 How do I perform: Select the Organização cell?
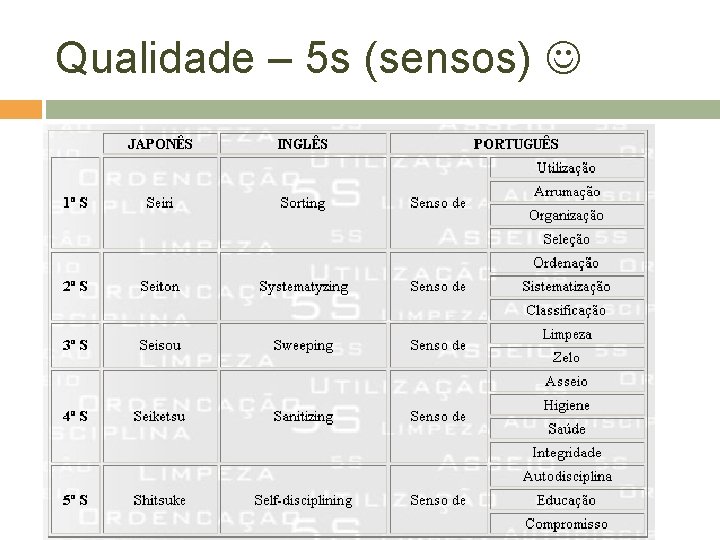coord(567,215)
